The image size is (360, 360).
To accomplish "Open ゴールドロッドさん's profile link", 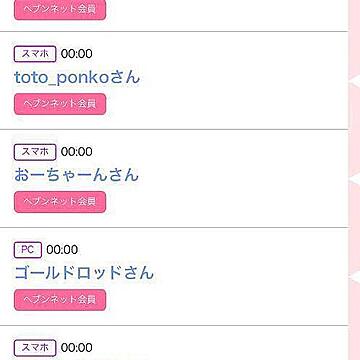I will (84, 273).
